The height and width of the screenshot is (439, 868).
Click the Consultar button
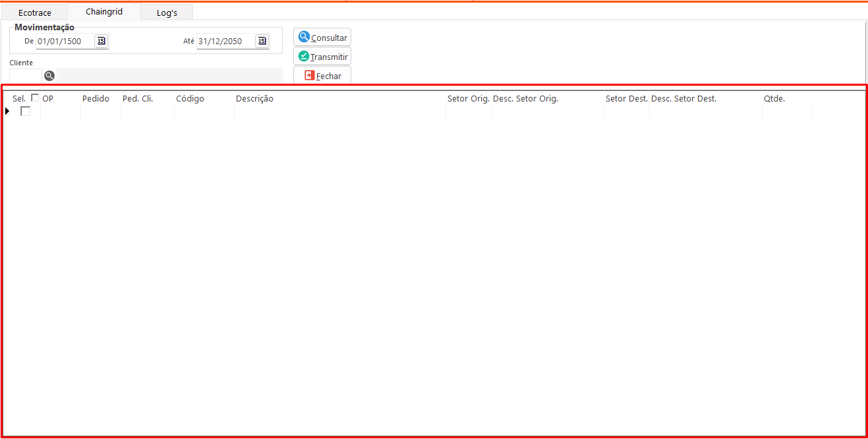(322, 38)
